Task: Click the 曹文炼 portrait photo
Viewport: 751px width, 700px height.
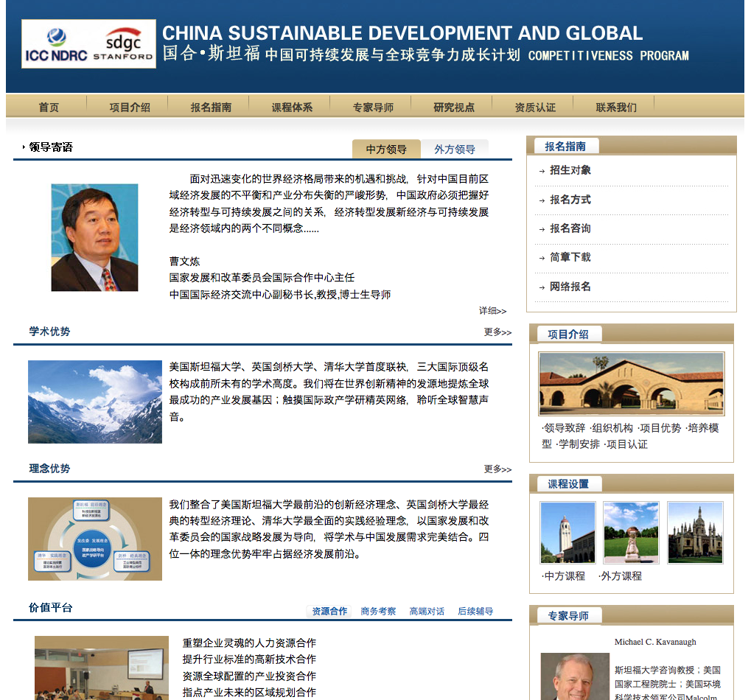Action: coord(94,237)
